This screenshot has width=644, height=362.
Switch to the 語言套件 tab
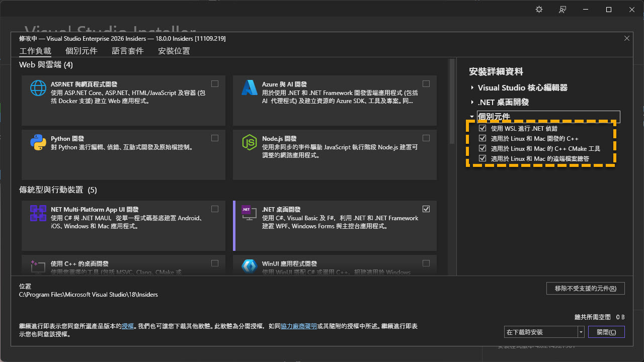click(x=128, y=51)
